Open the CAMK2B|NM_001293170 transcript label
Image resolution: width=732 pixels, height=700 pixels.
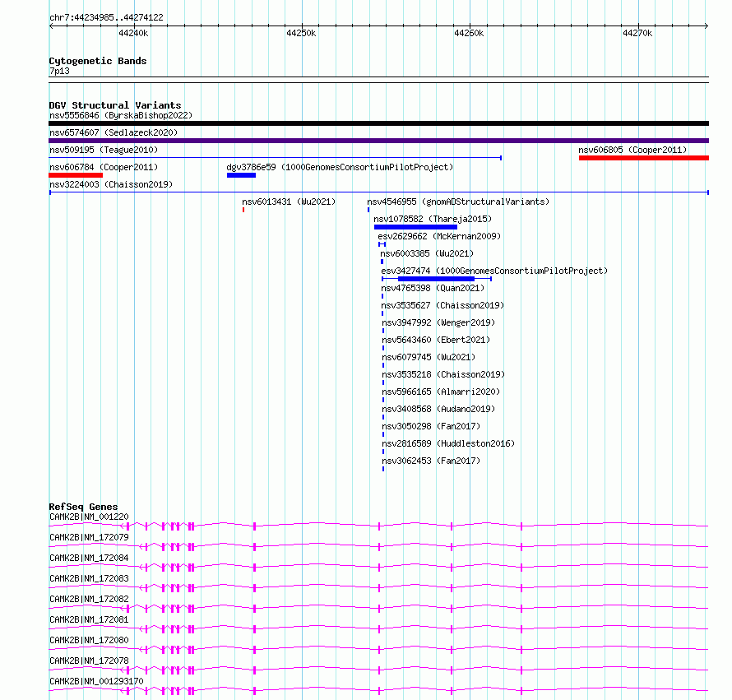pyautogui.click(x=96, y=681)
